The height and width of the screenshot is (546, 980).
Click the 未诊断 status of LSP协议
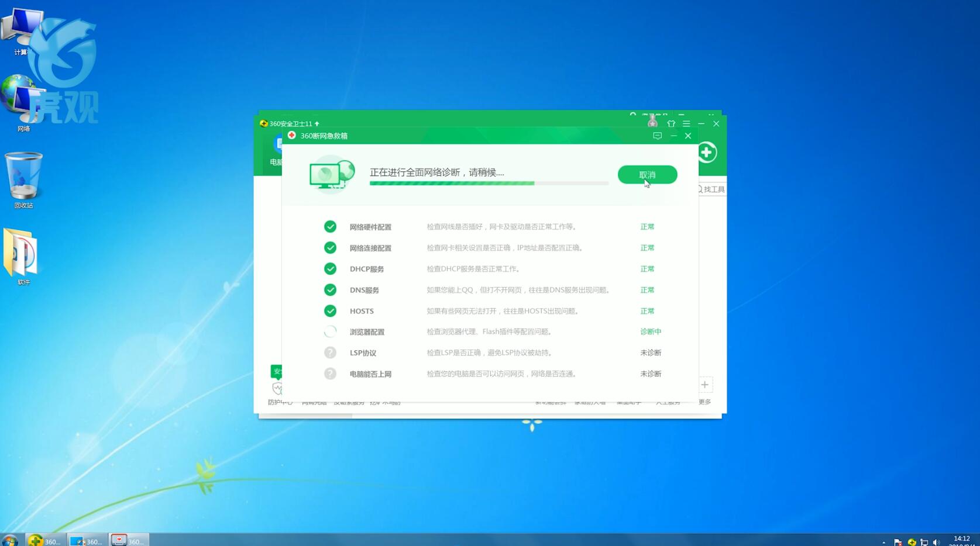point(651,353)
